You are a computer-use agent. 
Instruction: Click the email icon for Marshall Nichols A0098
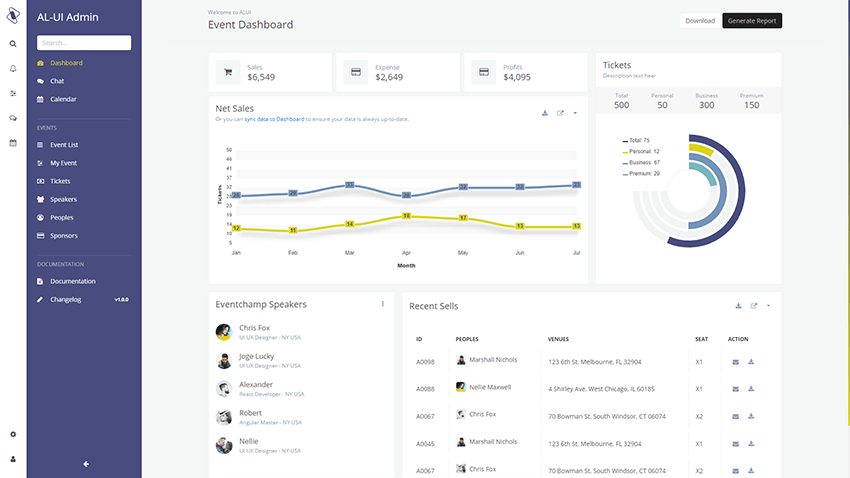736,362
